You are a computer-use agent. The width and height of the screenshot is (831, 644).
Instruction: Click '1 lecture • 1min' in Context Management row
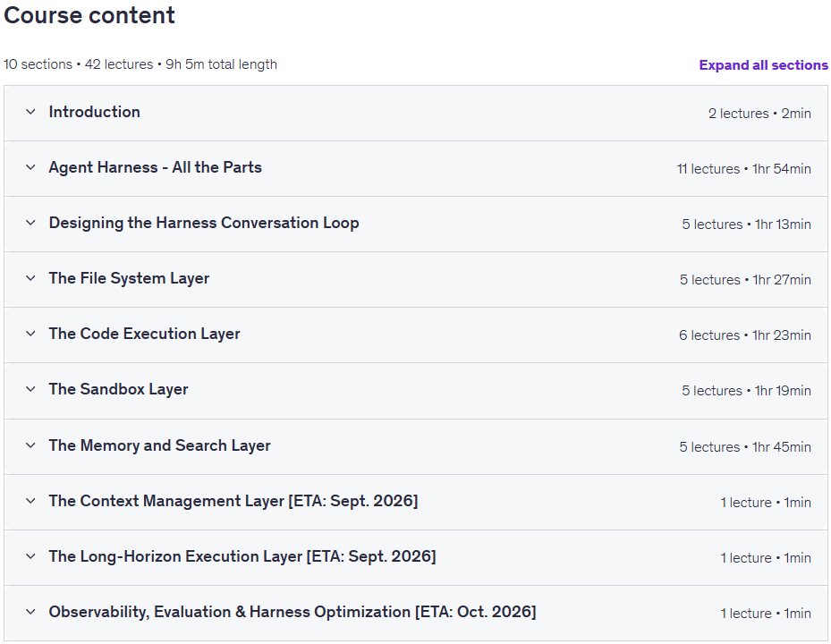click(x=766, y=503)
